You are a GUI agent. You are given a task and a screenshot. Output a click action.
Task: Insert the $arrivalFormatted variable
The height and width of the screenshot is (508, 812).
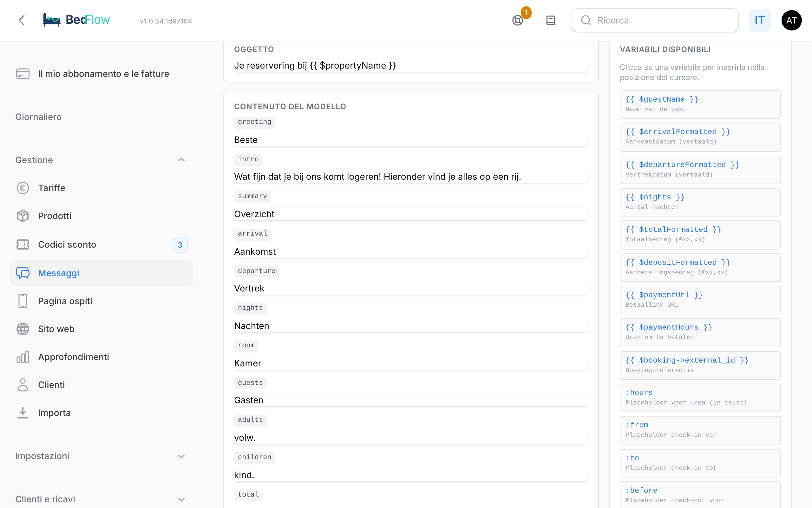click(x=700, y=137)
